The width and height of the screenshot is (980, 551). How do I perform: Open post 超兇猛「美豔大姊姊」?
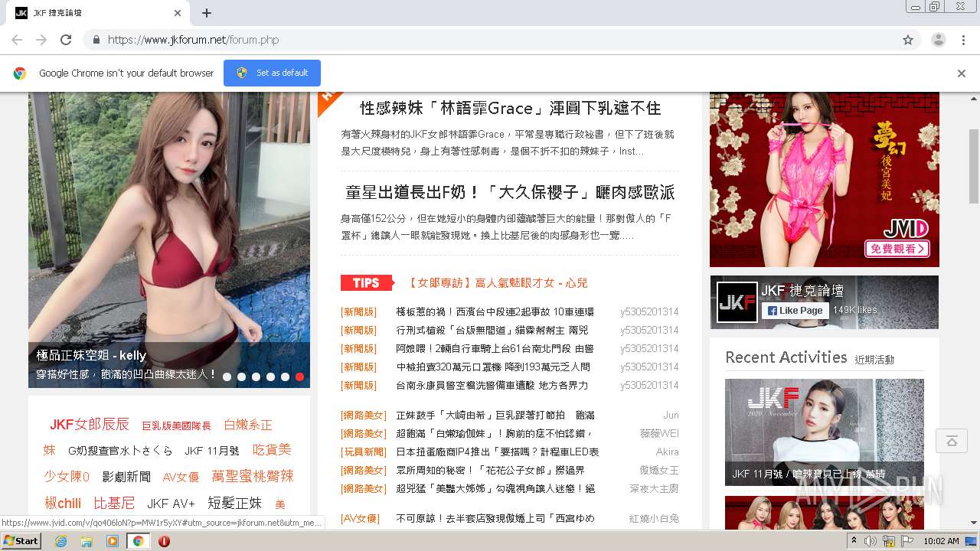point(495,489)
